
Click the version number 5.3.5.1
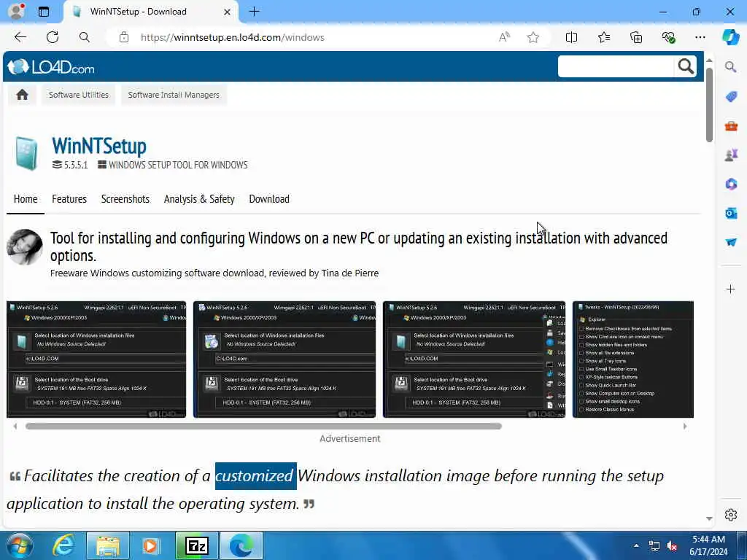76,165
